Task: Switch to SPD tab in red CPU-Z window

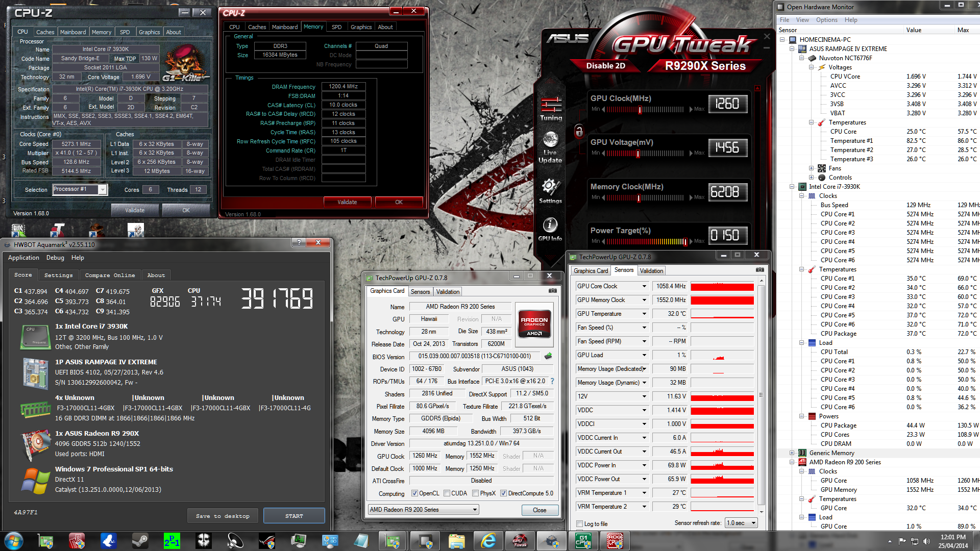Action: point(336,27)
